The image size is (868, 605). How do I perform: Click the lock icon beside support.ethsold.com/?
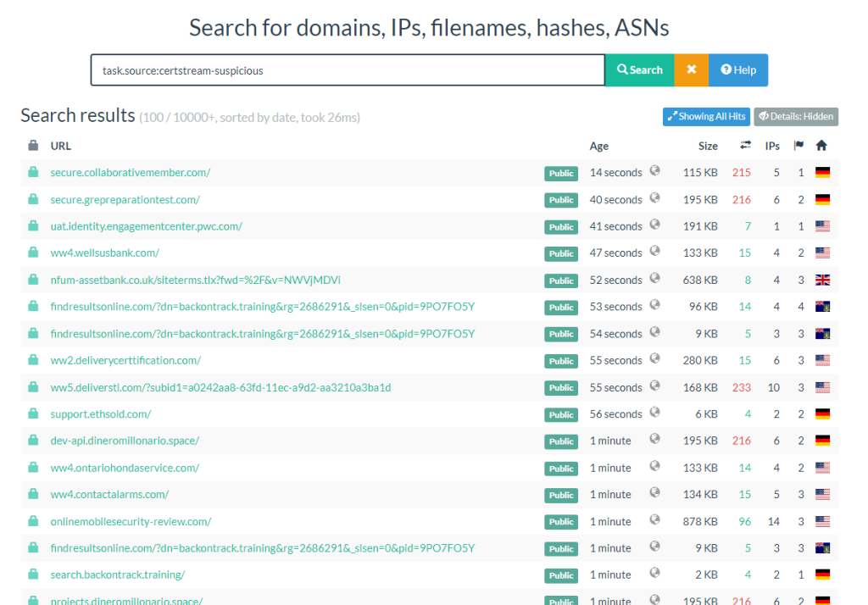33,414
